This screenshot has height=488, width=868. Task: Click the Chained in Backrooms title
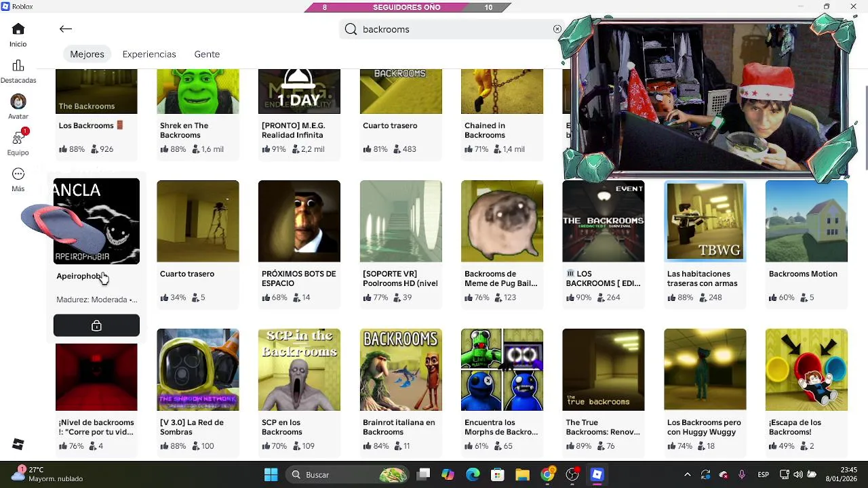point(485,130)
